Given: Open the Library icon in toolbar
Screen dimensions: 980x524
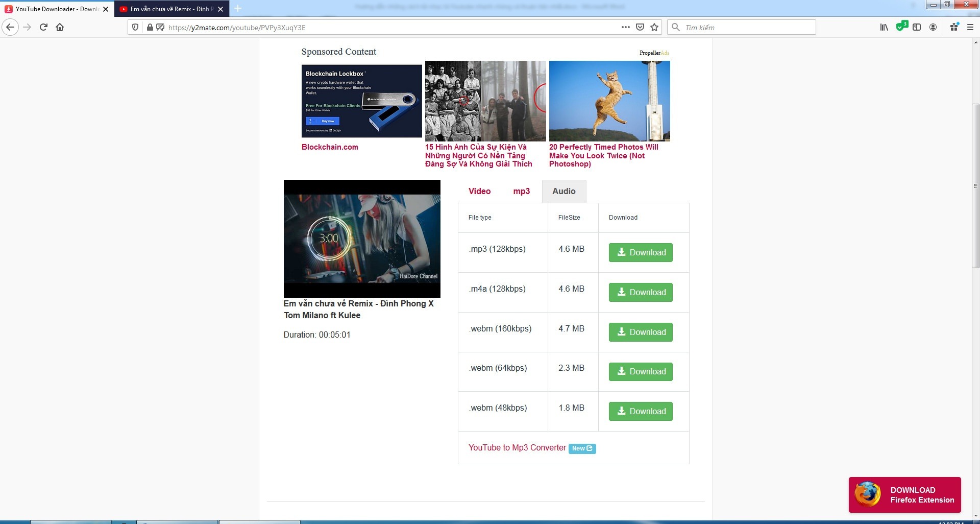Looking at the screenshot, I should tap(884, 27).
